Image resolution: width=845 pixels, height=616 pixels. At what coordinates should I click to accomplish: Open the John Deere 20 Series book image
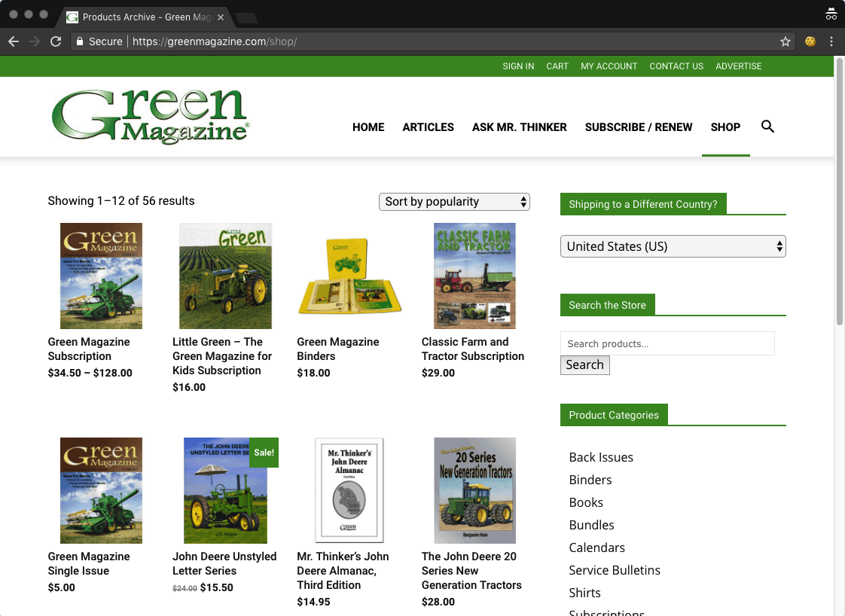click(474, 490)
